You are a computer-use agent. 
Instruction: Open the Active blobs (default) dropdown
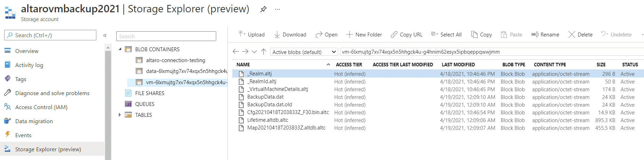point(304,52)
